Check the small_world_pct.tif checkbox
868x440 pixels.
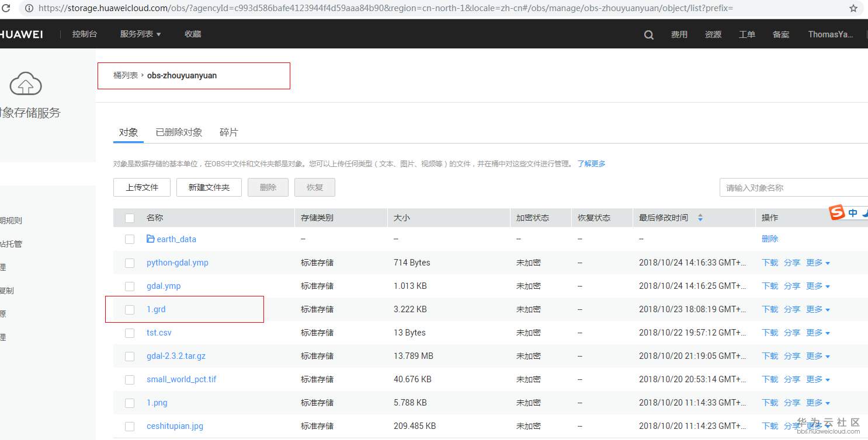(x=130, y=379)
